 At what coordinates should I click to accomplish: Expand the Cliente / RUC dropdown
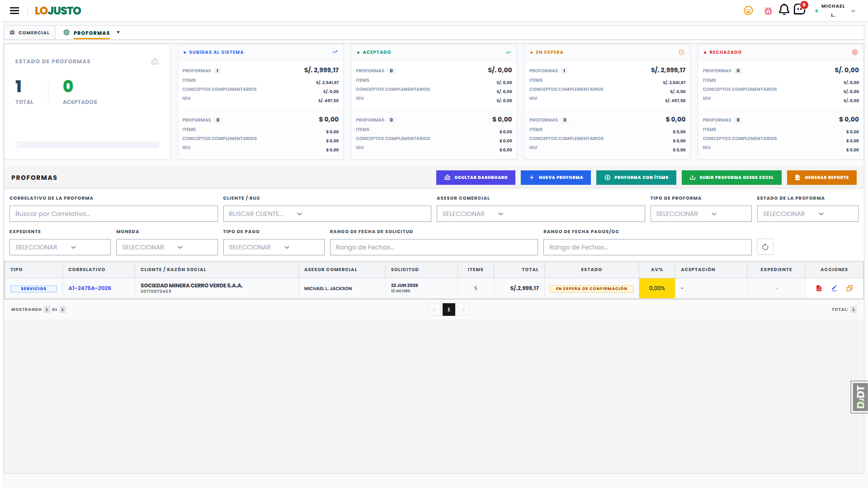(327, 214)
